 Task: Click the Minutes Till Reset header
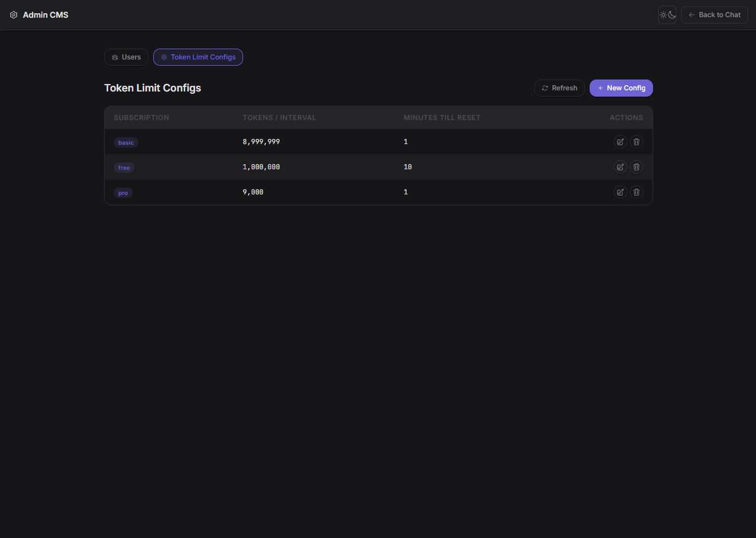[442, 118]
